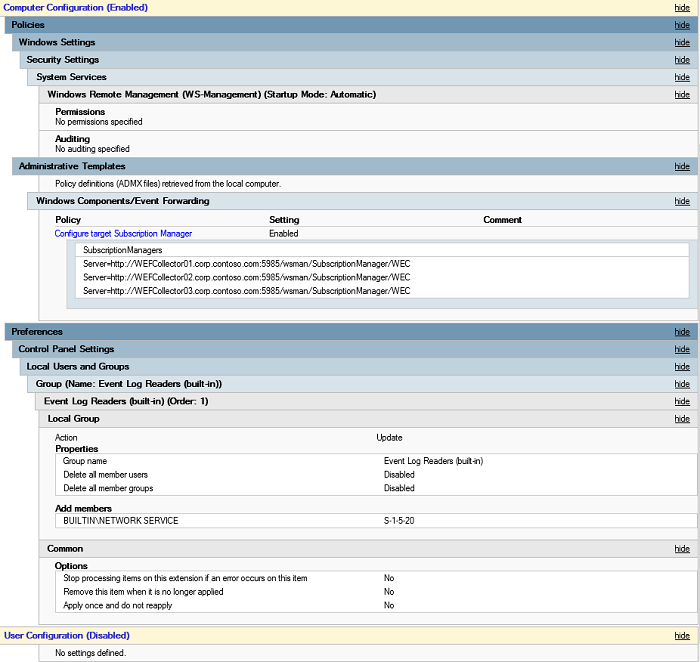Image resolution: width=700 pixels, height=662 pixels.
Task: Hide the Windows Remote Management service section
Action: click(681, 95)
